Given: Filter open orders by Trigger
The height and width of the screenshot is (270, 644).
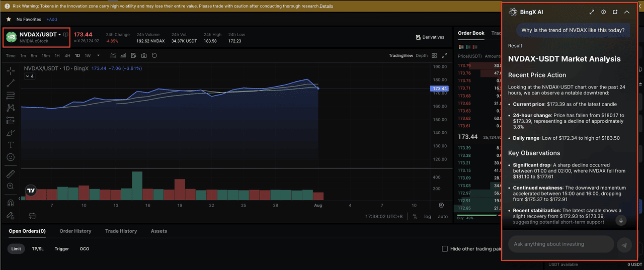Looking at the screenshot, I should (62, 249).
